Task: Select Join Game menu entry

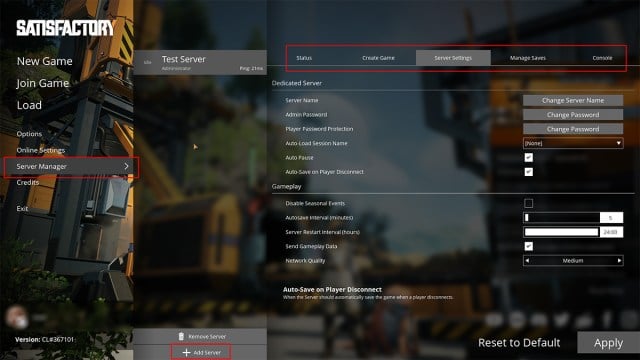Action: click(42, 83)
